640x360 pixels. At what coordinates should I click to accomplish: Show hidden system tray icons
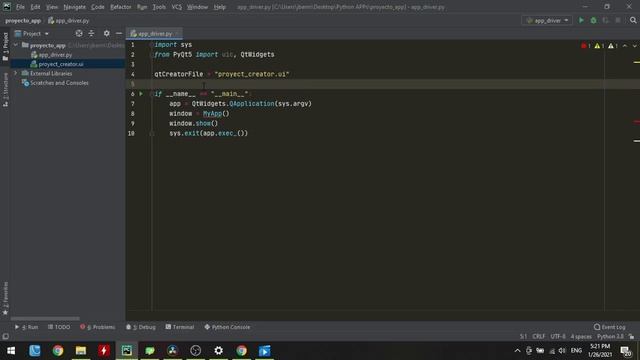tap(517, 351)
